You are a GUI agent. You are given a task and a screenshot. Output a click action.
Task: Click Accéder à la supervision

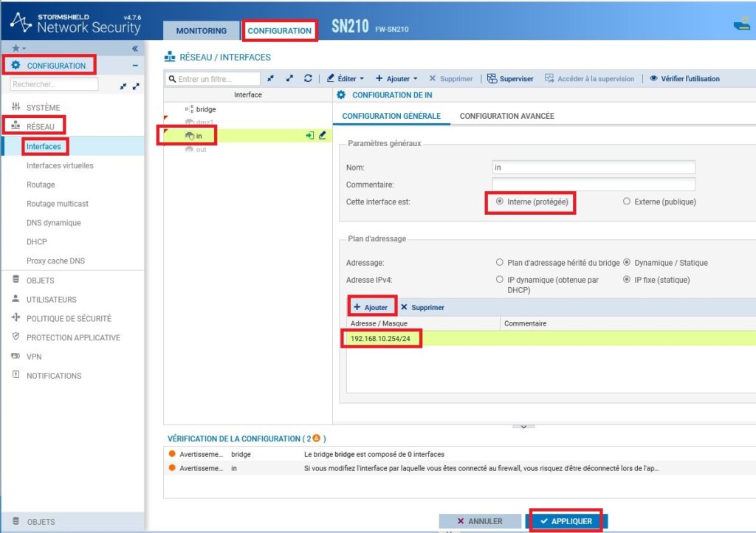click(590, 78)
